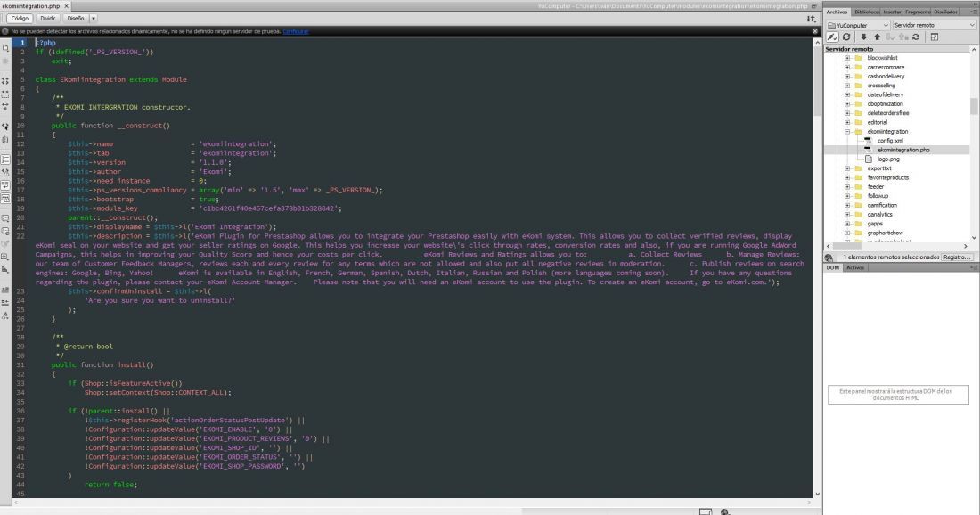
Task: Click the collapse selection icon in code toolbar
Action: (x=5, y=94)
